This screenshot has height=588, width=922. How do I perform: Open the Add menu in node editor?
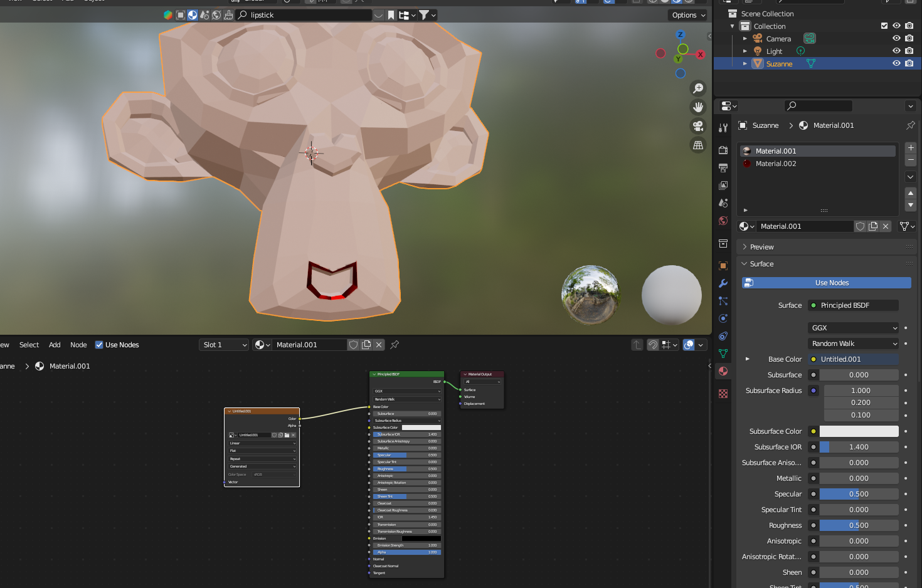[x=55, y=345]
